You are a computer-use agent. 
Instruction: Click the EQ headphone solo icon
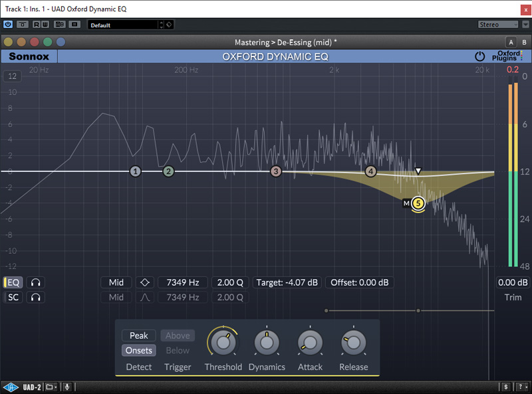click(x=35, y=282)
